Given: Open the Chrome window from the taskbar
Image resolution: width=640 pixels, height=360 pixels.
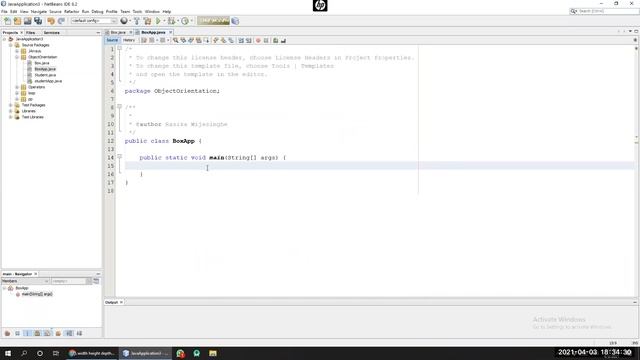Looking at the screenshot, I should [92, 353].
